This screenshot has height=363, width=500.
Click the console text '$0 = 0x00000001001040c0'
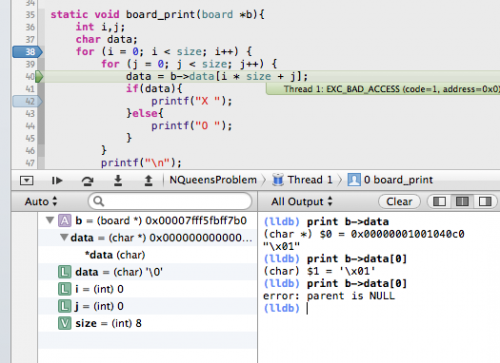point(392,234)
